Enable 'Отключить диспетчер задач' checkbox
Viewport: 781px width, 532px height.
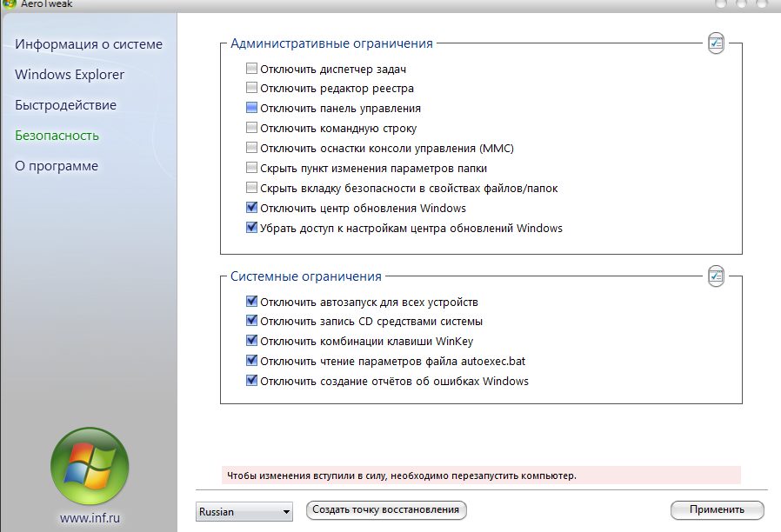point(251,68)
